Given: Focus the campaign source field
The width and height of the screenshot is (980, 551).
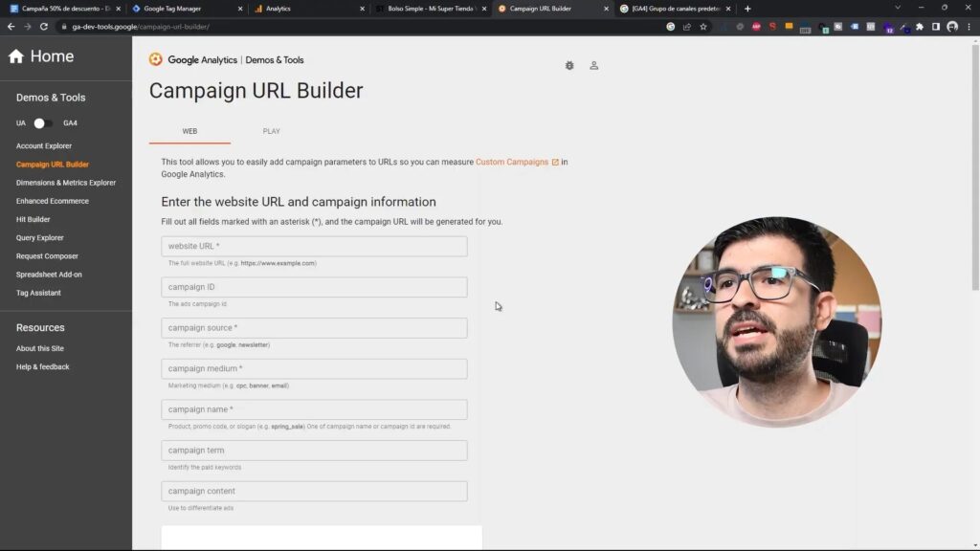Looking at the screenshot, I should (314, 327).
